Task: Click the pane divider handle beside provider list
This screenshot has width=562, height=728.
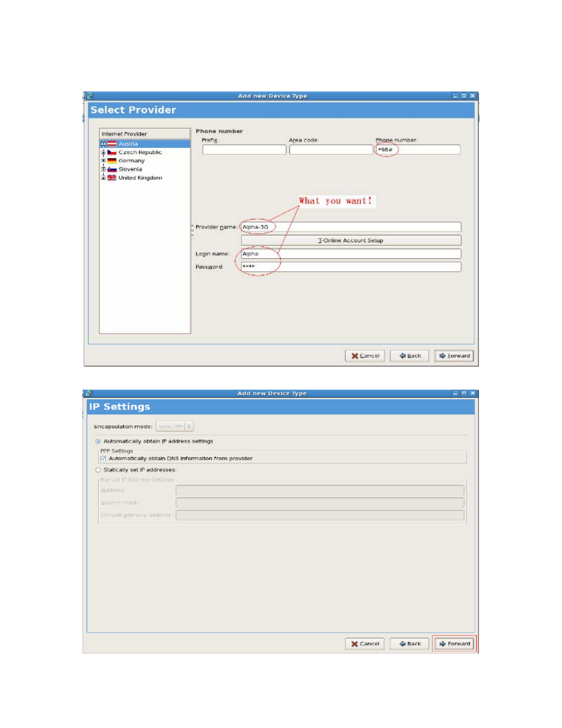Action: [x=193, y=230]
